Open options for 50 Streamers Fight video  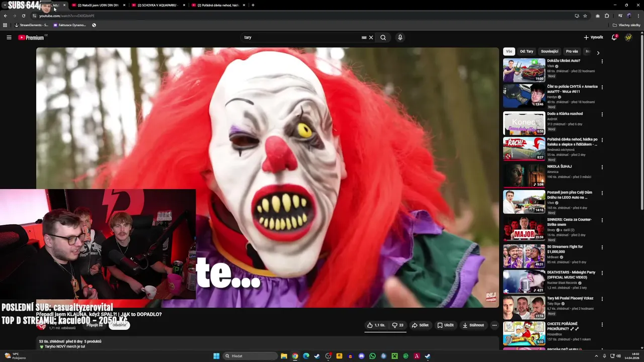point(602,247)
